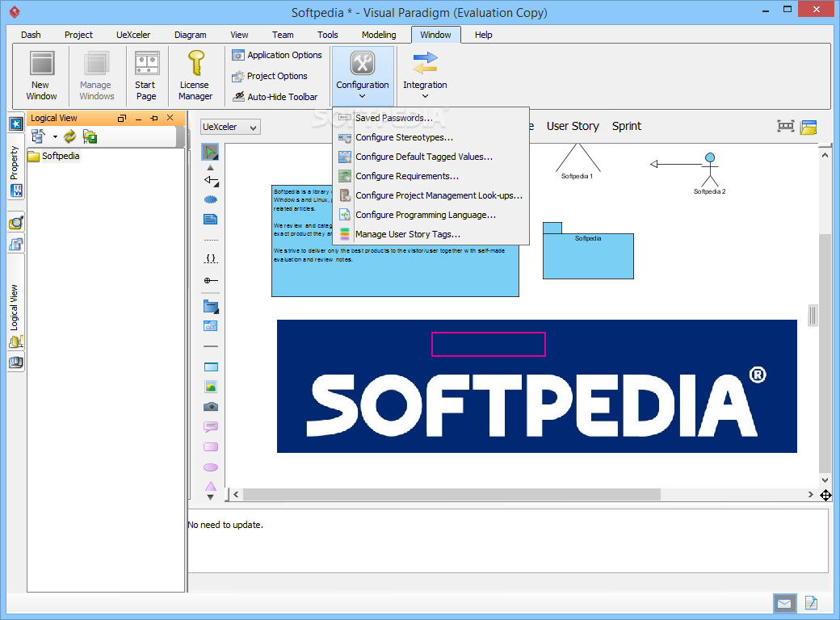
Task: Pin the Logical View panel
Action: (x=154, y=118)
